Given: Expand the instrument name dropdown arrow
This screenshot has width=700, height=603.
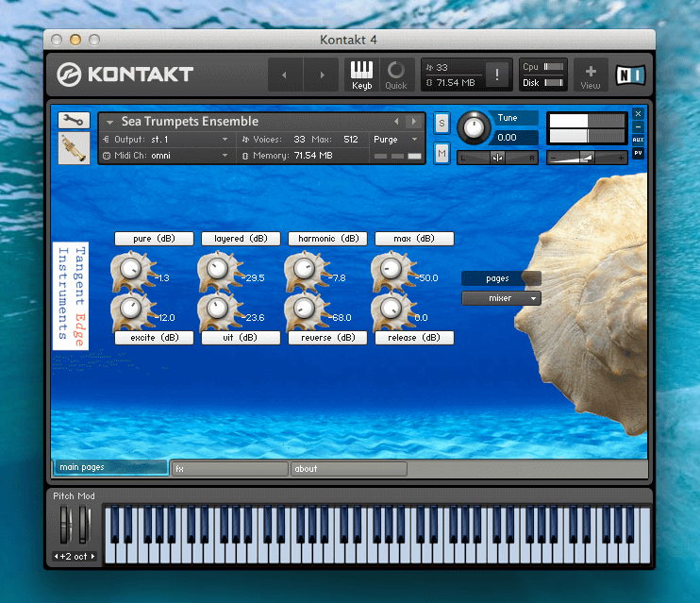Looking at the screenshot, I should click(x=109, y=122).
